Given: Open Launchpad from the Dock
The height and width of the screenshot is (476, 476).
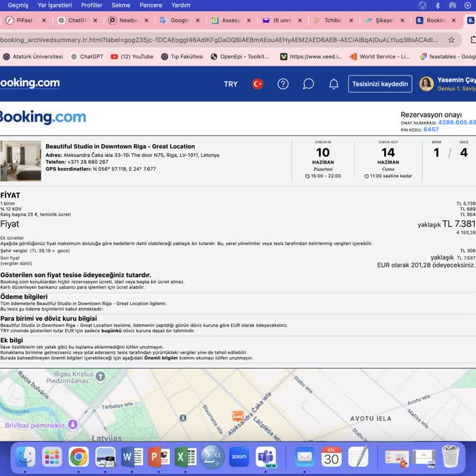Looking at the screenshot, I should click(x=52, y=456).
